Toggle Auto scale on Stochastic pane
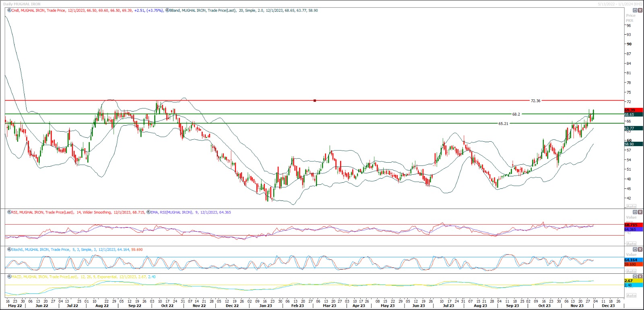The height and width of the screenshot is (310, 644). pyautogui.click(x=631, y=271)
